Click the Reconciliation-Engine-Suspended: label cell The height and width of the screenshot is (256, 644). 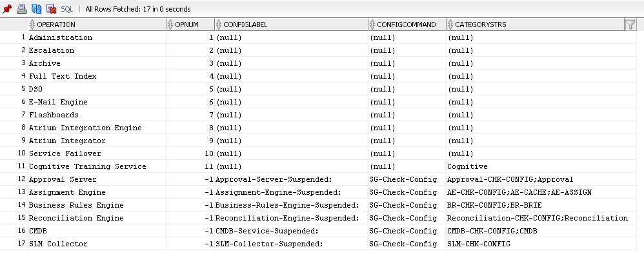tap(291, 218)
